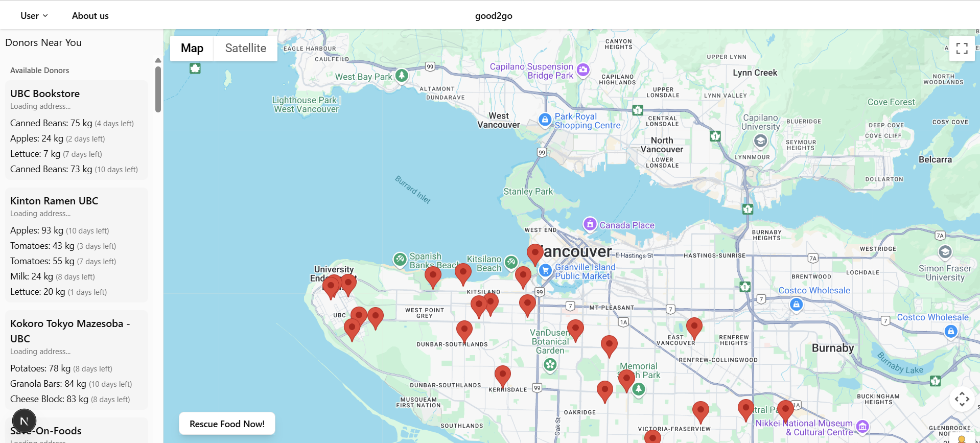Click the Rescue Food Now! button
980x443 pixels.
click(227, 424)
